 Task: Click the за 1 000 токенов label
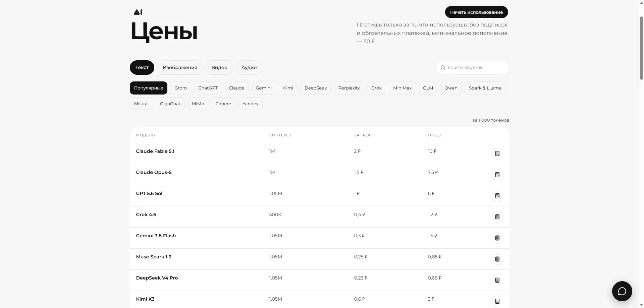click(x=491, y=120)
